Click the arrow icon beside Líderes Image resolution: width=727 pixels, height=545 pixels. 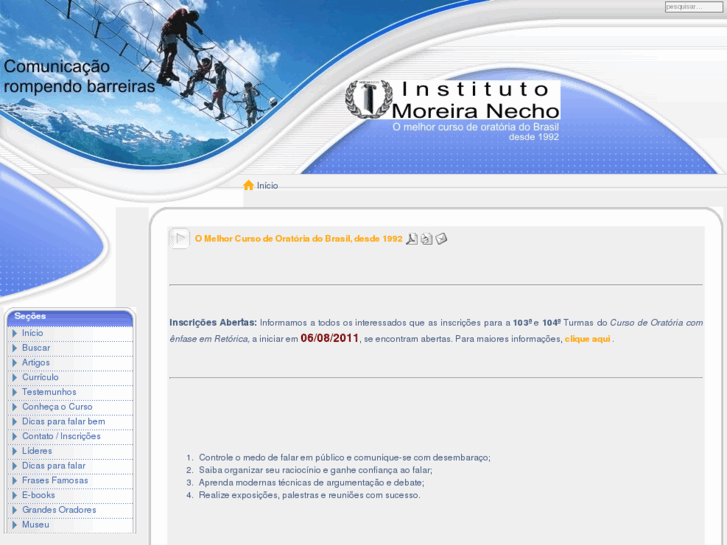point(14,451)
